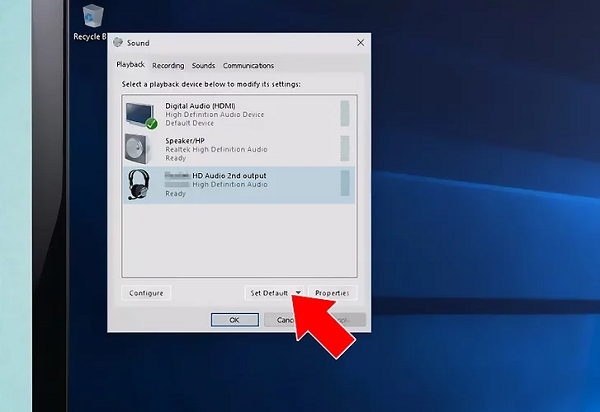Close the Sound dialog window
This screenshot has width=600, height=412.
[x=360, y=43]
